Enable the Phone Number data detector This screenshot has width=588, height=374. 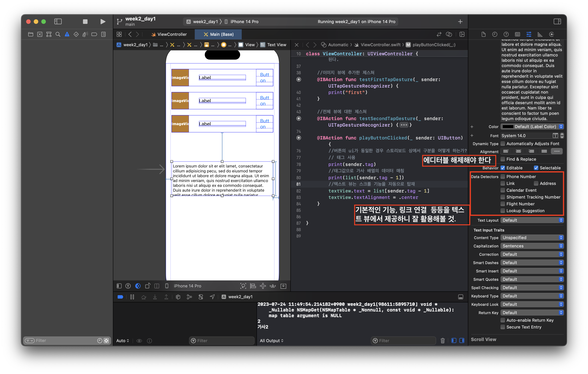coord(503,177)
